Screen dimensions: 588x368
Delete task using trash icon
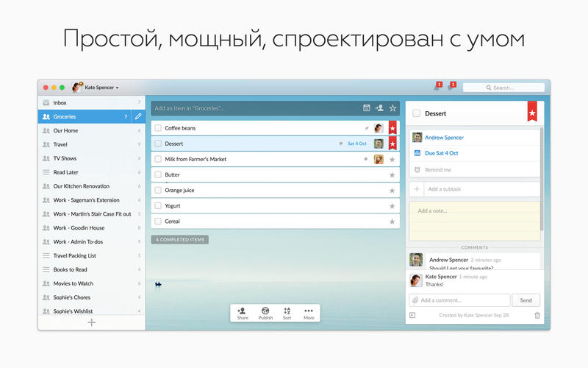537,315
